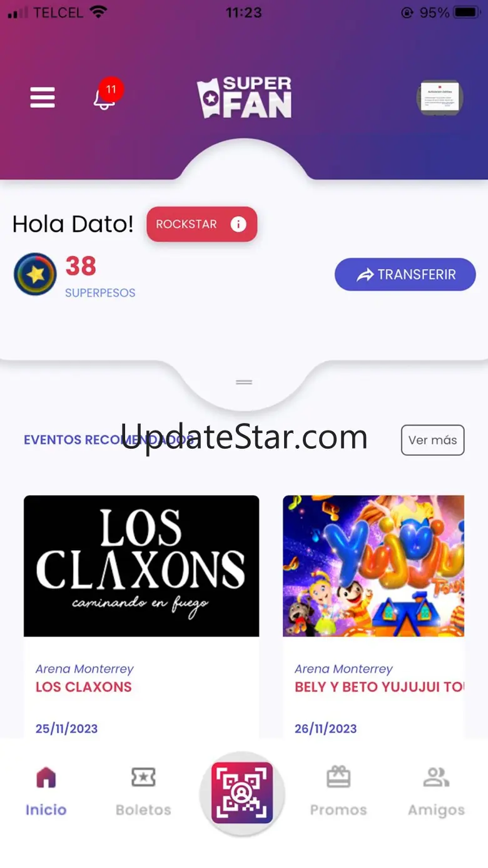Tap the TRANSFERIR button
This screenshot has width=488, height=868.
coord(405,274)
